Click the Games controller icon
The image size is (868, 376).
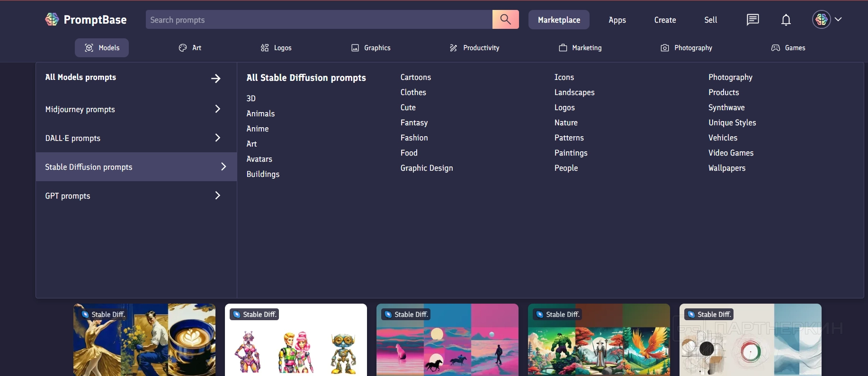776,48
